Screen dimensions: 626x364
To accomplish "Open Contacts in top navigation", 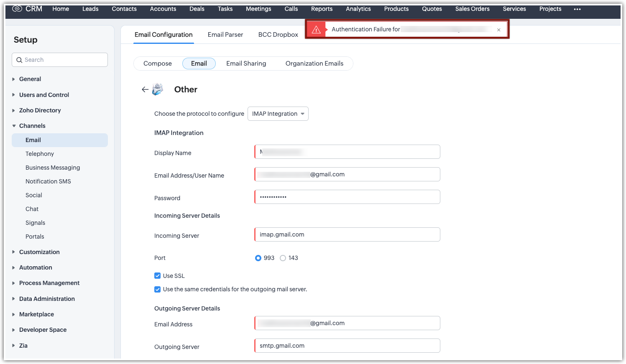I will click(x=124, y=9).
